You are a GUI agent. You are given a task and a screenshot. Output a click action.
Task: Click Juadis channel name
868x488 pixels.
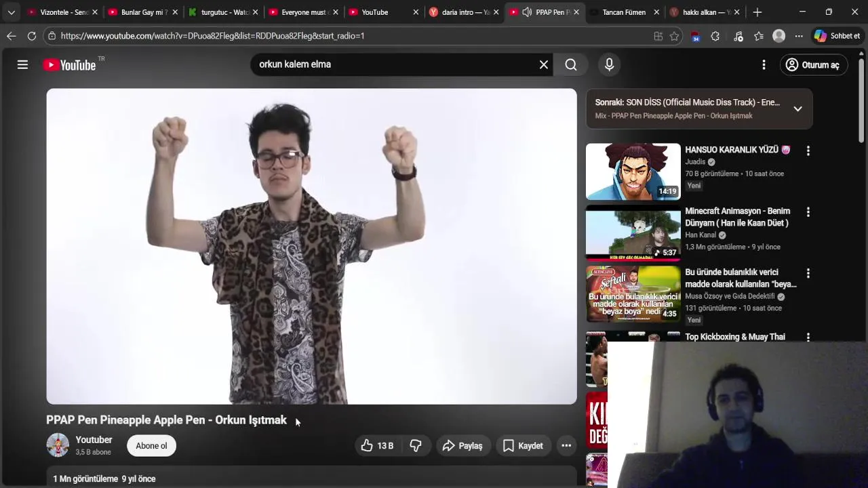pos(695,162)
